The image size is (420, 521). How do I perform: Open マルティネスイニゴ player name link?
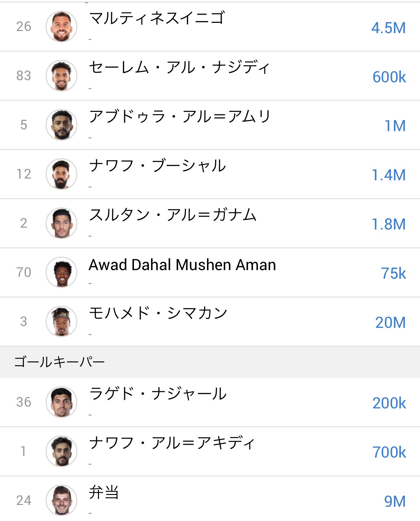pyautogui.click(x=157, y=18)
